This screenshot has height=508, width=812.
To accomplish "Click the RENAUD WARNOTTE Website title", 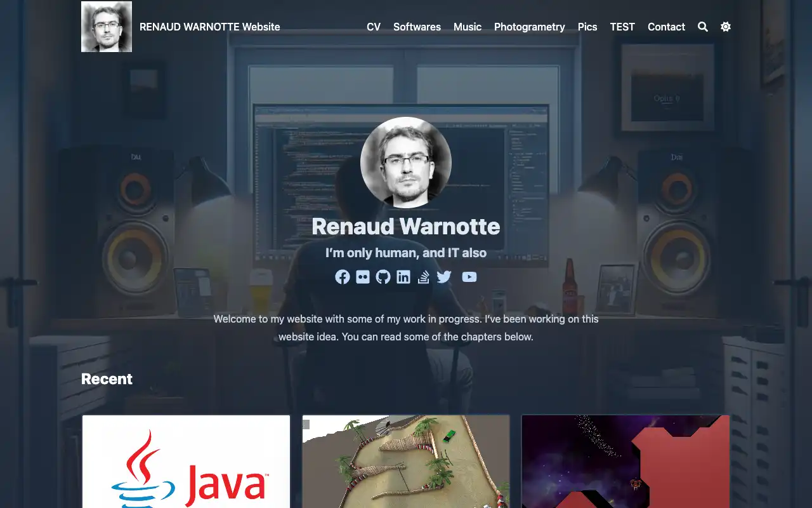I will coord(209,27).
